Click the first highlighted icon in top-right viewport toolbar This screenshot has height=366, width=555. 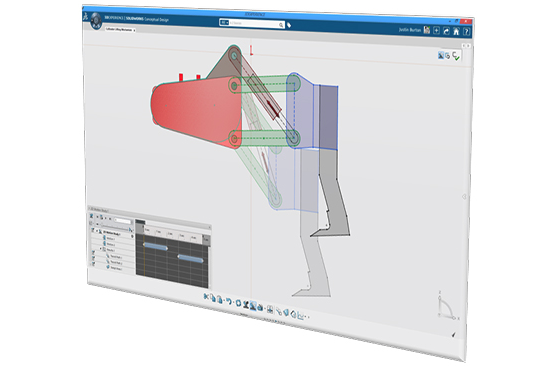tap(441, 55)
